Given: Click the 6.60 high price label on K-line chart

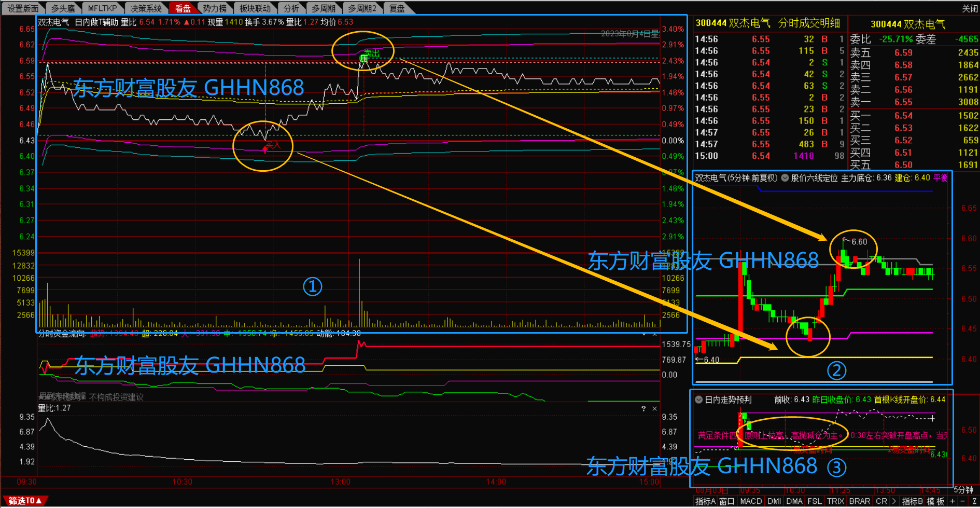Looking at the screenshot, I should click(859, 242).
